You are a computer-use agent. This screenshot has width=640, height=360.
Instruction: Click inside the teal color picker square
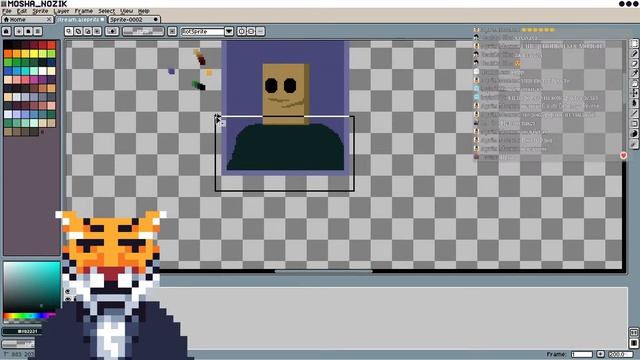(32, 287)
